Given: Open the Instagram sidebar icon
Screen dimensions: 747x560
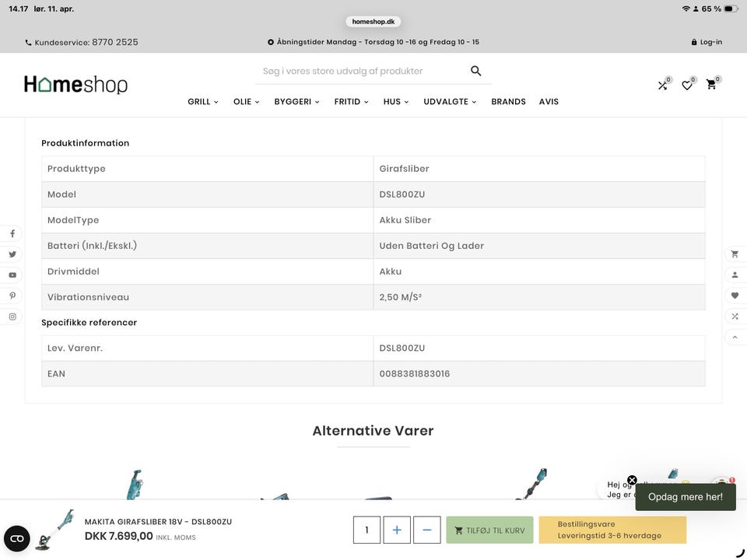Looking at the screenshot, I should [x=12, y=317].
